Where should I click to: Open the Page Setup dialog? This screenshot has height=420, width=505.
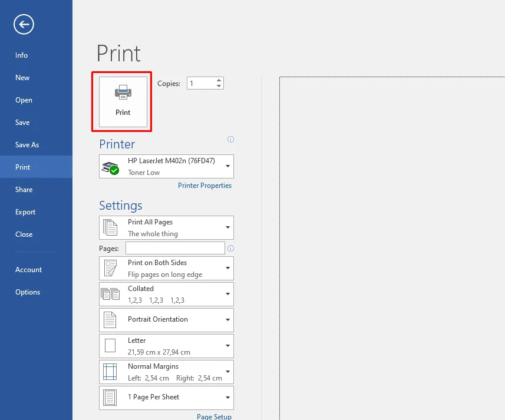214,416
